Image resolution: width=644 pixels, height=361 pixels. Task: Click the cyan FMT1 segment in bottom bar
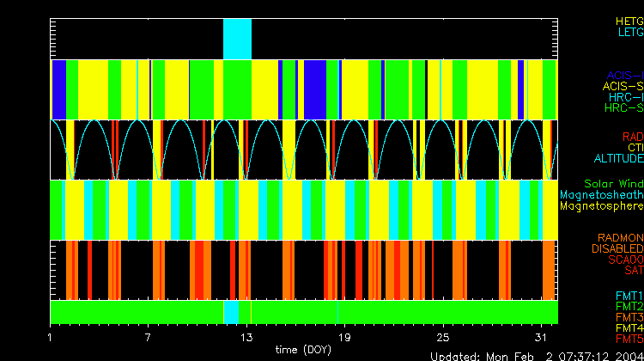(x=231, y=311)
